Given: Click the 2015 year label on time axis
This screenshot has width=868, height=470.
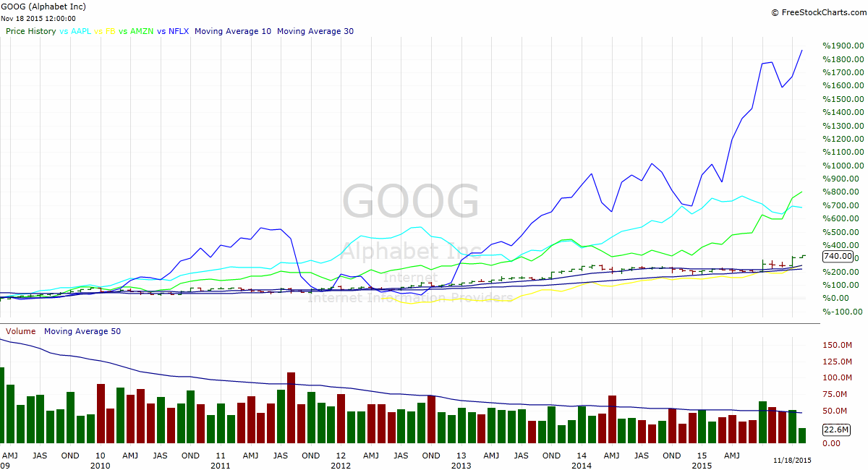Looking at the screenshot, I should click(x=701, y=466).
